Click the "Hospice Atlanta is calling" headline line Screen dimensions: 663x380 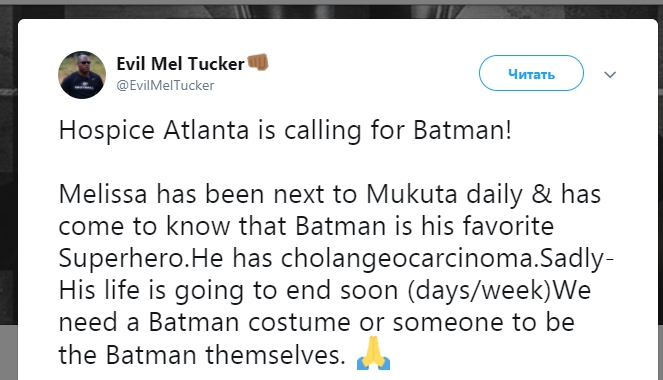click(285, 130)
